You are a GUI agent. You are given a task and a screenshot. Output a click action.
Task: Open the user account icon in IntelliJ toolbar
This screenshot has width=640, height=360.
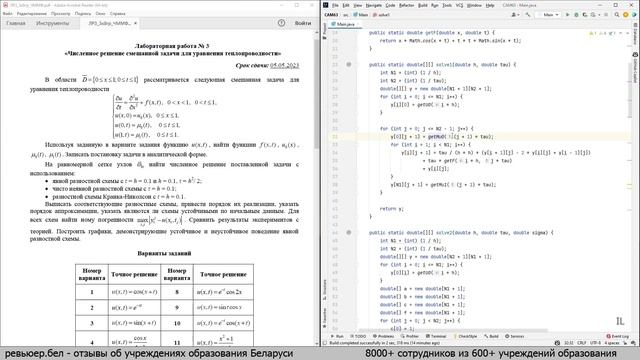(x=515, y=15)
